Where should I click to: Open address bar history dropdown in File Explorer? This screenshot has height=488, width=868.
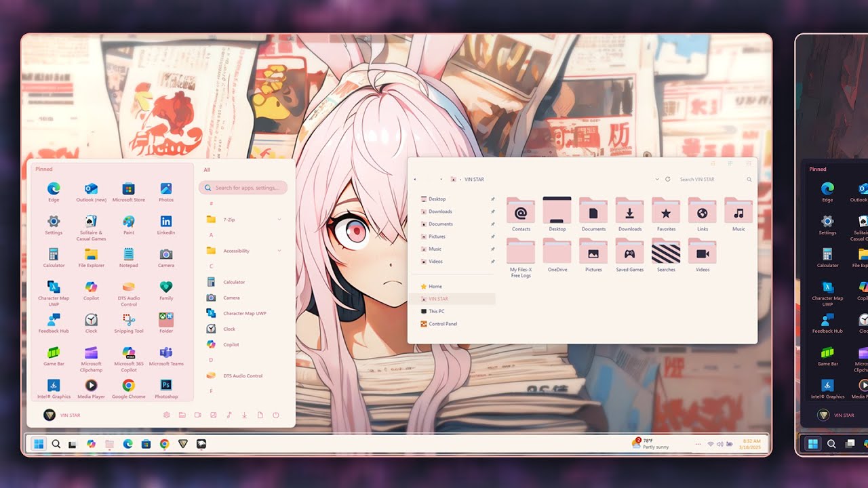pos(657,179)
